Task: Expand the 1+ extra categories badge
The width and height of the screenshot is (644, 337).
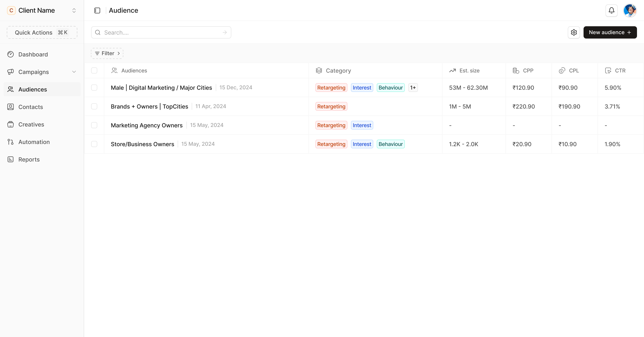Action: [x=413, y=88]
